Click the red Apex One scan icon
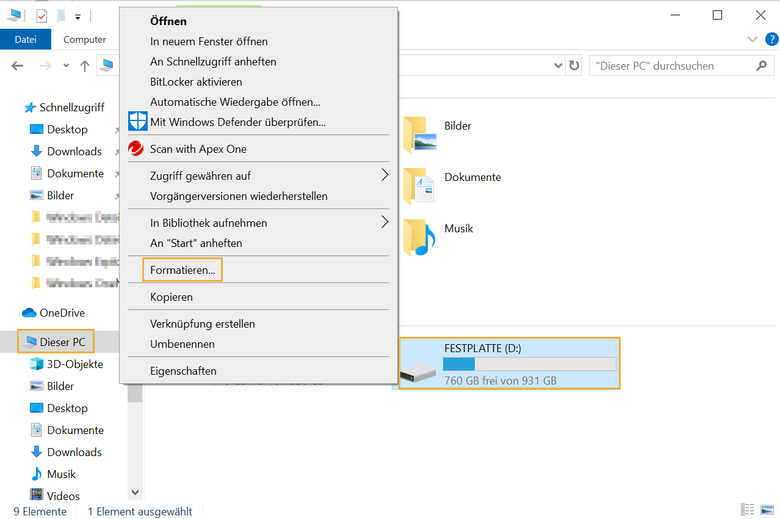This screenshot has width=780, height=519. 137,149
